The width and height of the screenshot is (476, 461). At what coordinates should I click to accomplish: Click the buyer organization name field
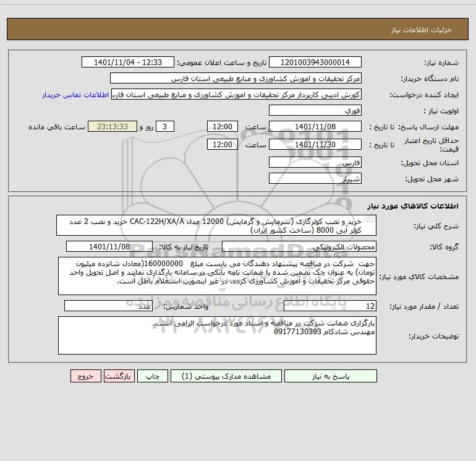236,79
